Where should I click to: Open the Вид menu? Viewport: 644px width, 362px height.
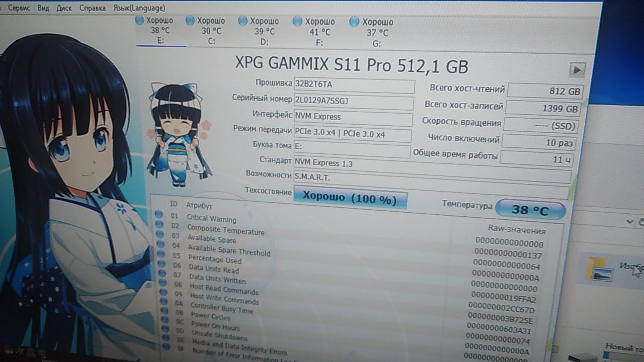[43, 9]
